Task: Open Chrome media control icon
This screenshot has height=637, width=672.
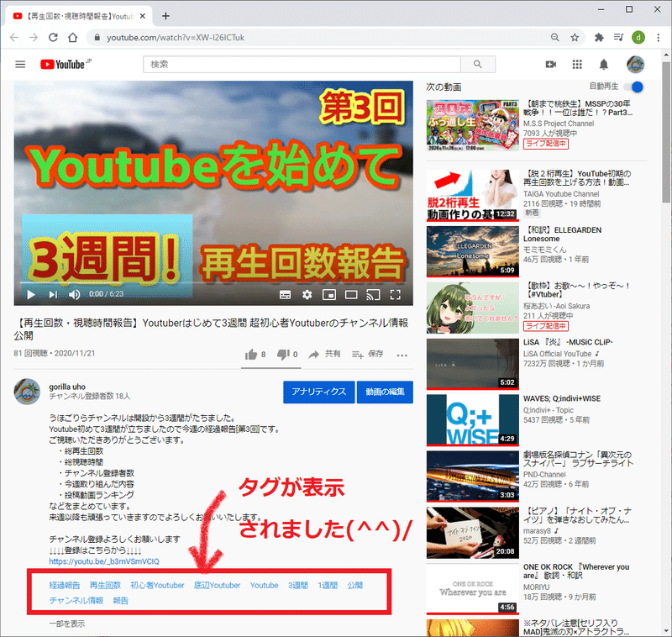Action: coord(618,38)
